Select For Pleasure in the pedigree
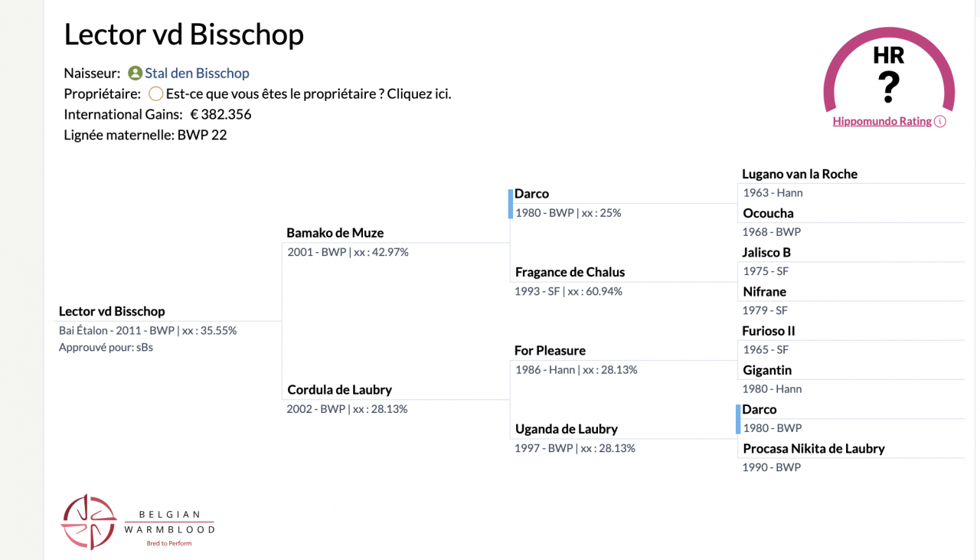Screen dimensions: 980x560 [550, 351]
